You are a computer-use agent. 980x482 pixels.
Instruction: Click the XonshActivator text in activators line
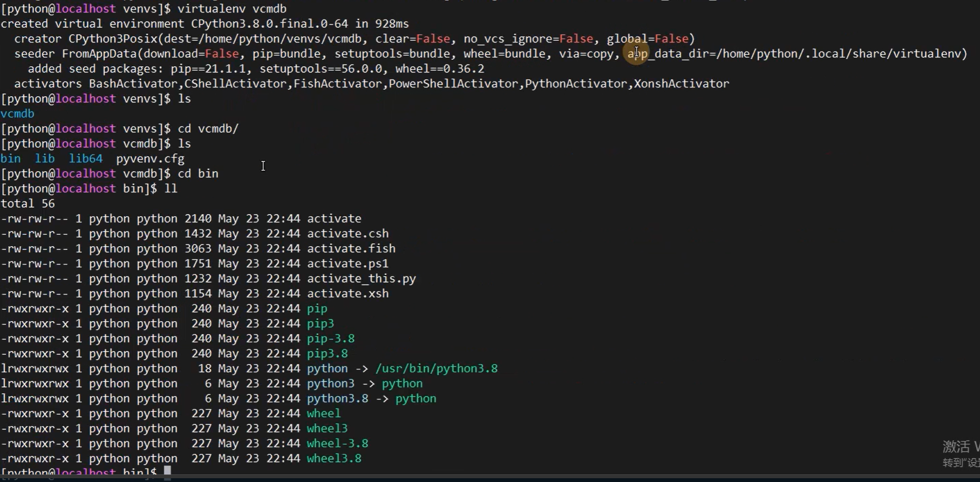[681, 84]
